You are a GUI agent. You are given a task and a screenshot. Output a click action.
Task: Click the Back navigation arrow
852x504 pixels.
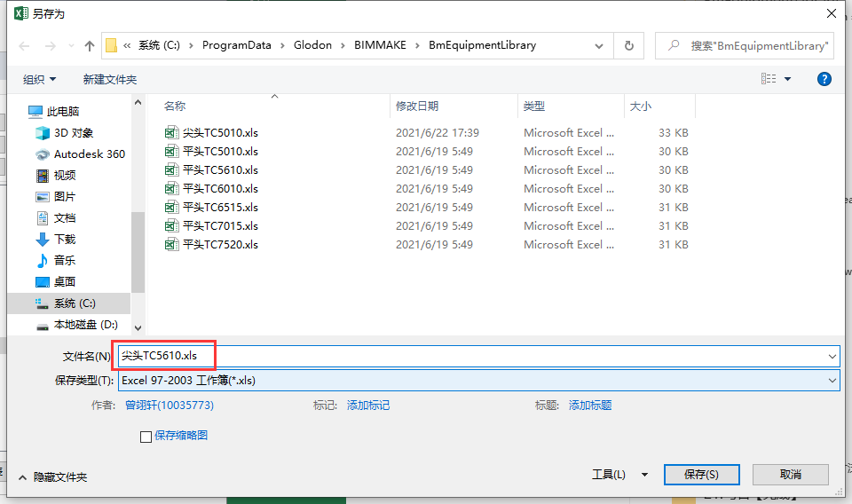click(24, 46)
